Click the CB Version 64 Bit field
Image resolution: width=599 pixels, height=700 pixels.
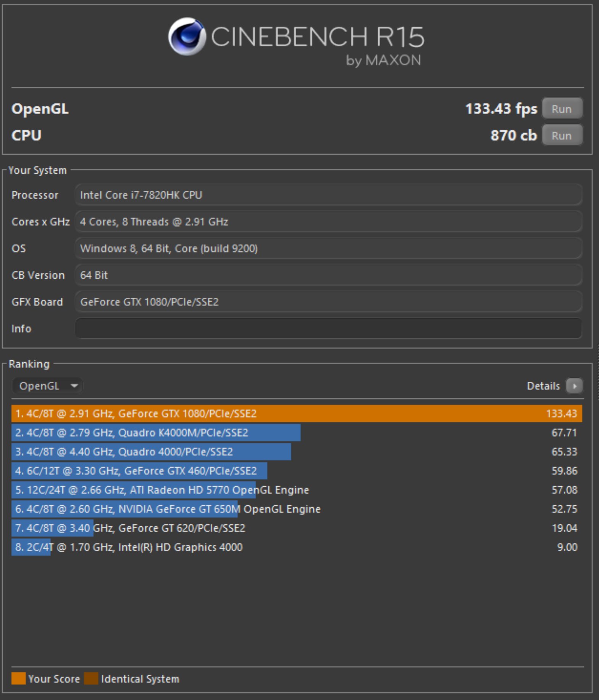tap(329, 275)
